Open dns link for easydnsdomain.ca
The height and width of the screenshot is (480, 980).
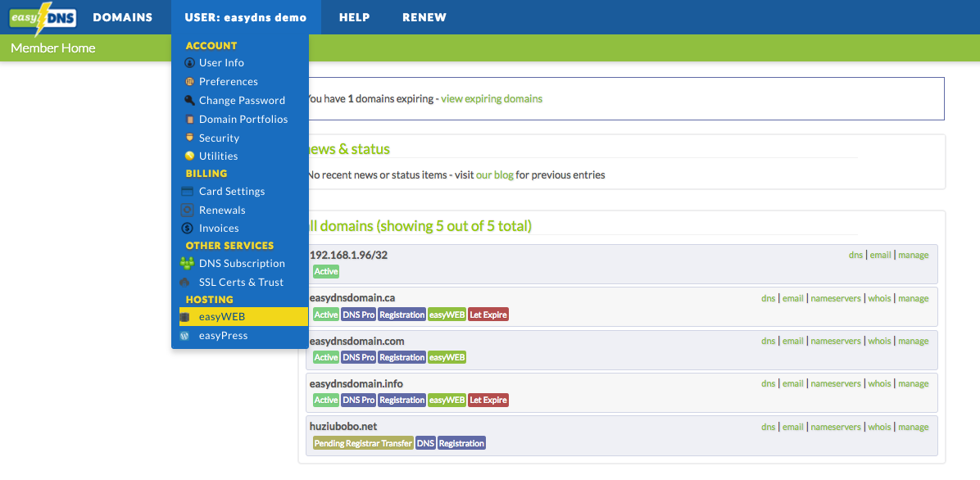point(768,298)
